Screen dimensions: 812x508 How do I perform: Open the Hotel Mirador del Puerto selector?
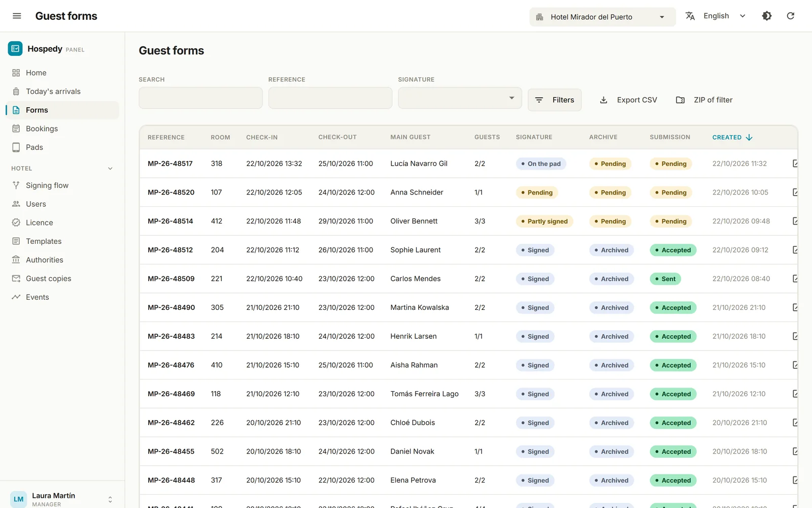point(602,17)
